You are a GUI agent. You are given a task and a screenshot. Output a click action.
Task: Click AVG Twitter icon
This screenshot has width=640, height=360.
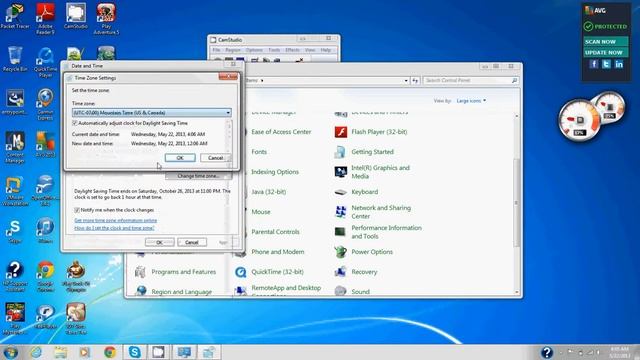click(x=606, y=64)
